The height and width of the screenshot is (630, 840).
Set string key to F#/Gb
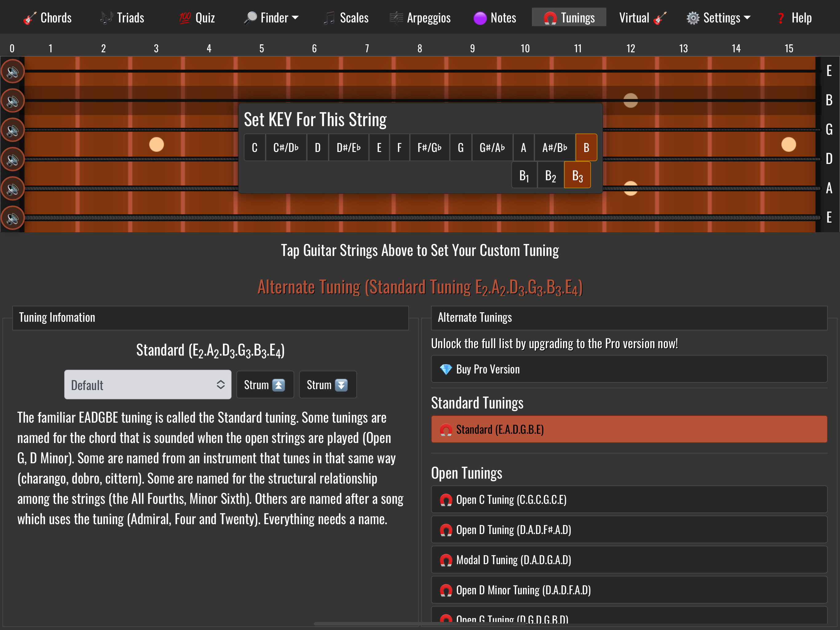pos(430,147)
